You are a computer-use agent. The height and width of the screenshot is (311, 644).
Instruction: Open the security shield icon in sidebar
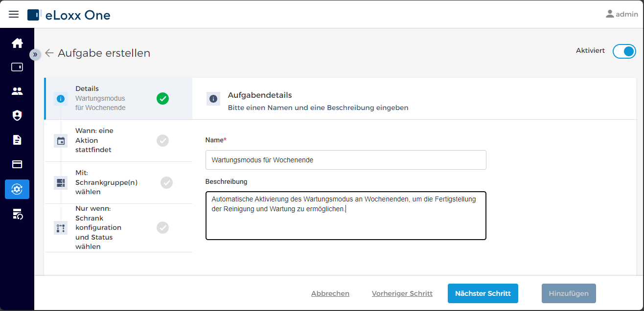pos(17,115)
